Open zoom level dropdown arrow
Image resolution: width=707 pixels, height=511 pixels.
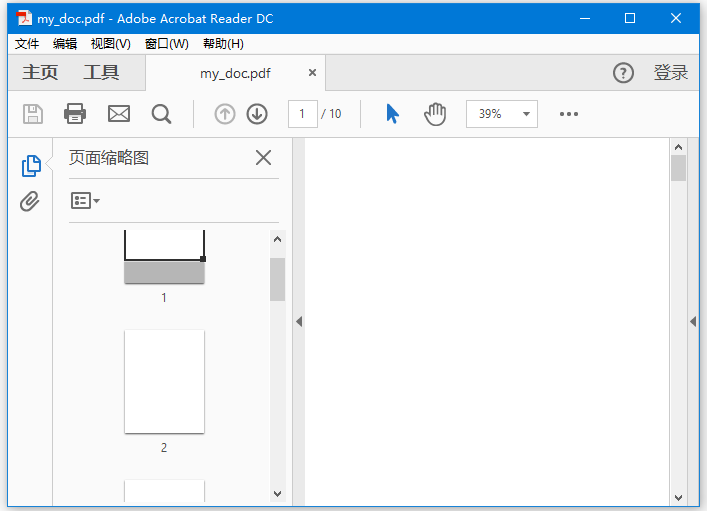point(526,114)
